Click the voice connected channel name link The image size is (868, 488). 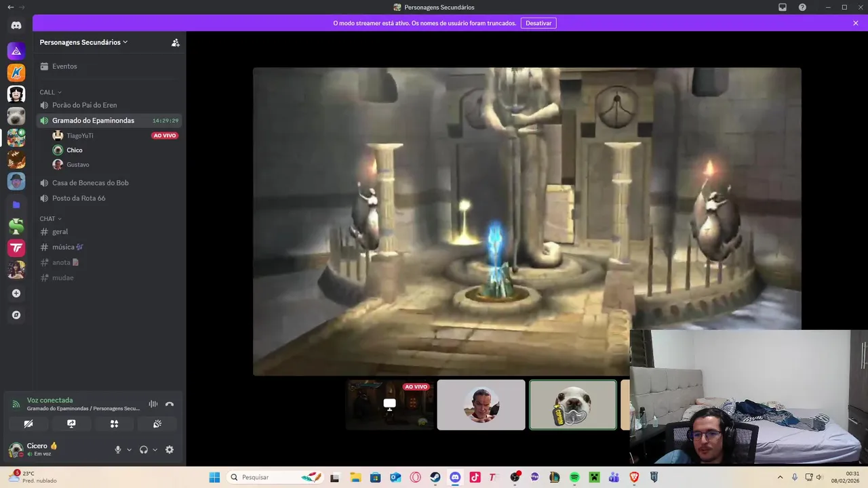click(83, 409)
